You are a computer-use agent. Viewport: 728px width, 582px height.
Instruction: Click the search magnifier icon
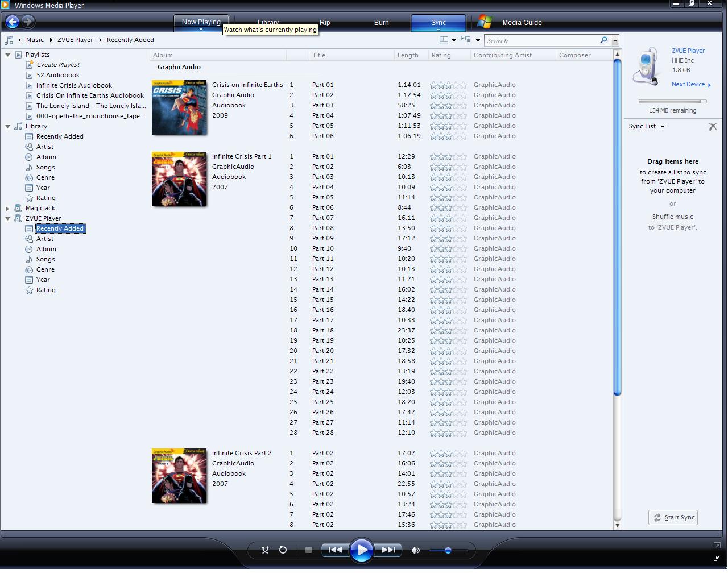pos(603,40)
